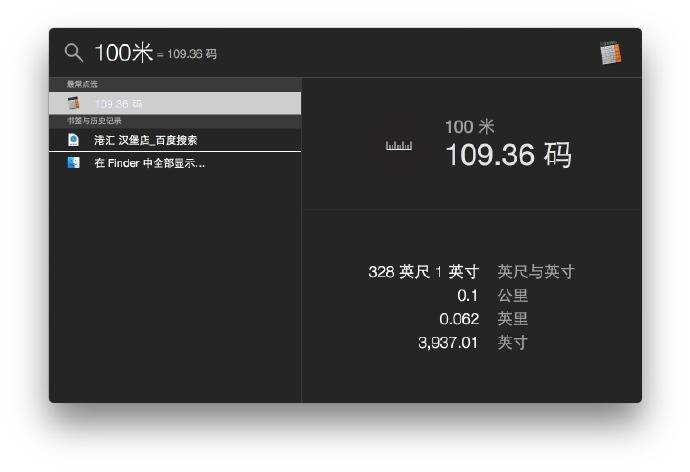The height and width of the screenshot is (472, 690).
Task: Click the web page icon beside 港汇 汉堡店
Action: coord(73,140)
